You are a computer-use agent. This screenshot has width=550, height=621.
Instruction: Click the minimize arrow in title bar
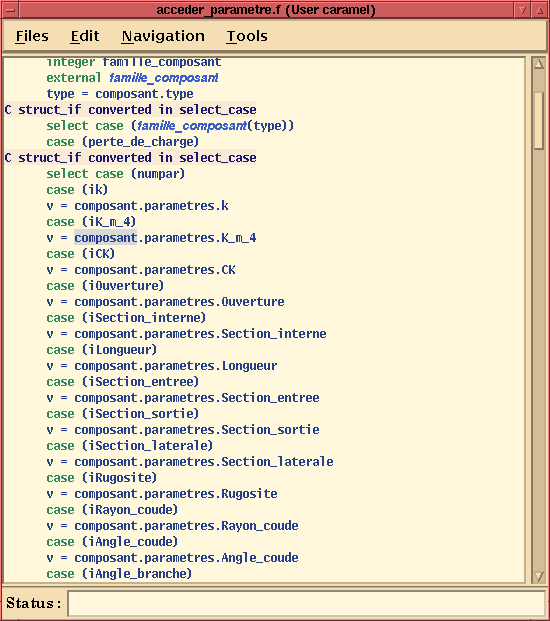click(x=523, y=10)
